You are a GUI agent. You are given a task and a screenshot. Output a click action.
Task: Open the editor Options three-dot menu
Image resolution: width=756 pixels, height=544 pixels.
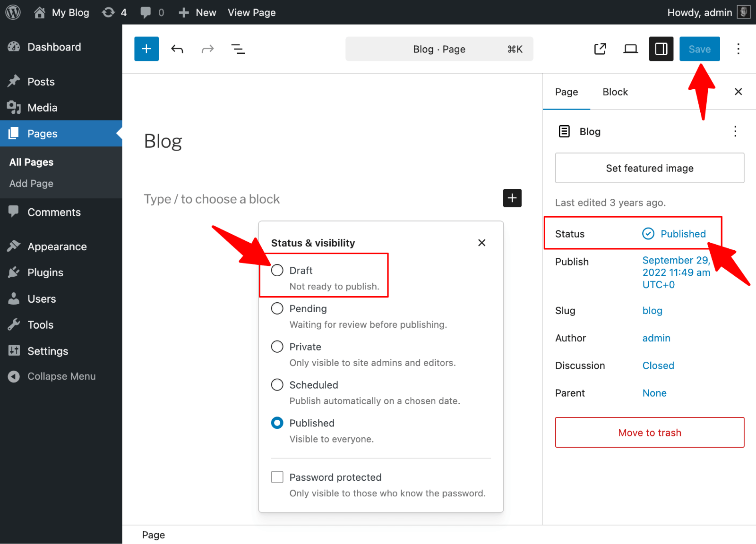click(738, 49)
